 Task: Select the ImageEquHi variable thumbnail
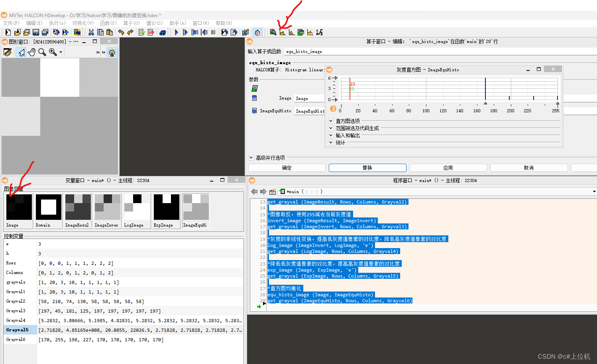[196, 211]
